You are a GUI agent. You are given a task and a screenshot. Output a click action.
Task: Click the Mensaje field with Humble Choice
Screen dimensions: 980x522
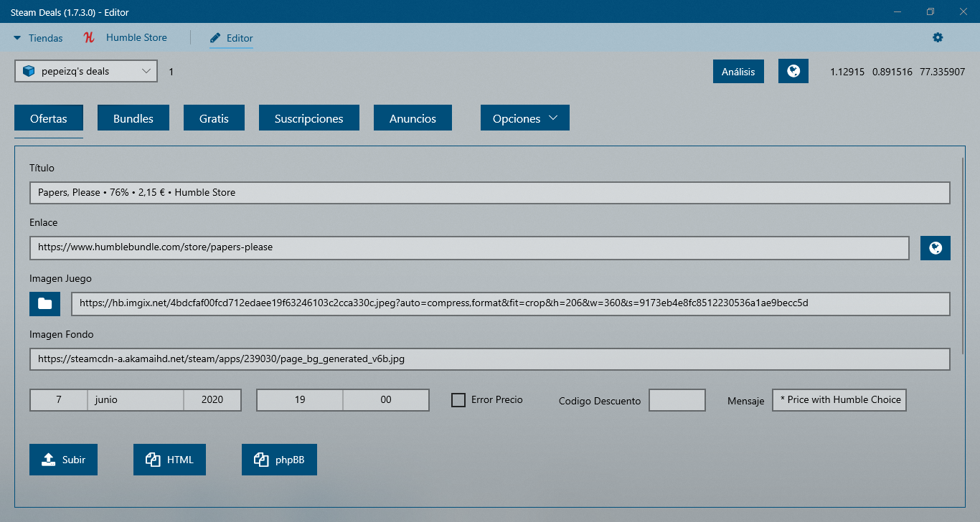(839, 400)
